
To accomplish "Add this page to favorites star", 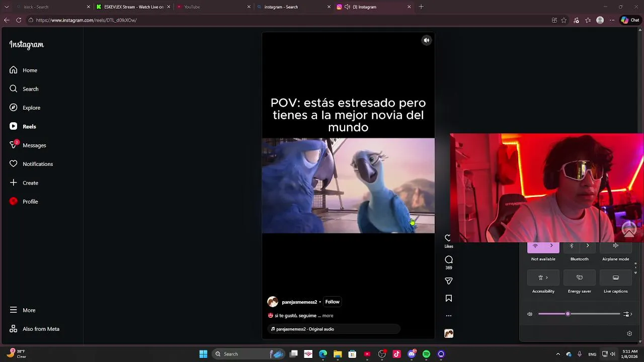I will [x=564, y=20].
